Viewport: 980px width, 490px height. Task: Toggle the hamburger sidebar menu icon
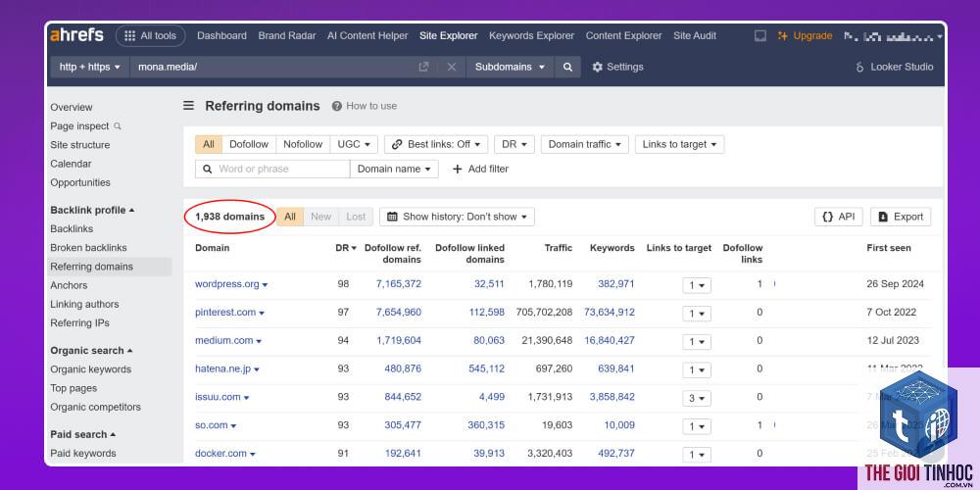[189, 106]
